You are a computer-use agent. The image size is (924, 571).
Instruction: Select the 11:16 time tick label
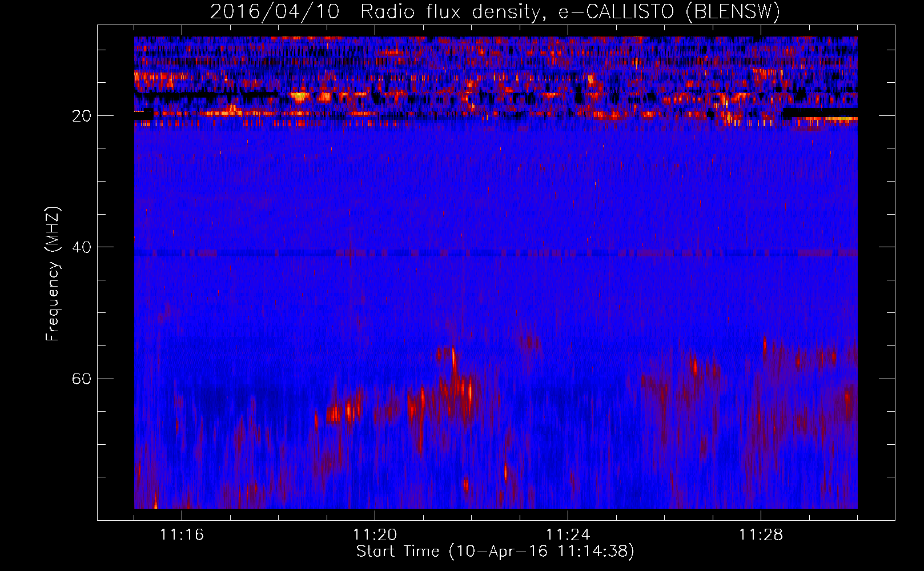click(182, 535)
